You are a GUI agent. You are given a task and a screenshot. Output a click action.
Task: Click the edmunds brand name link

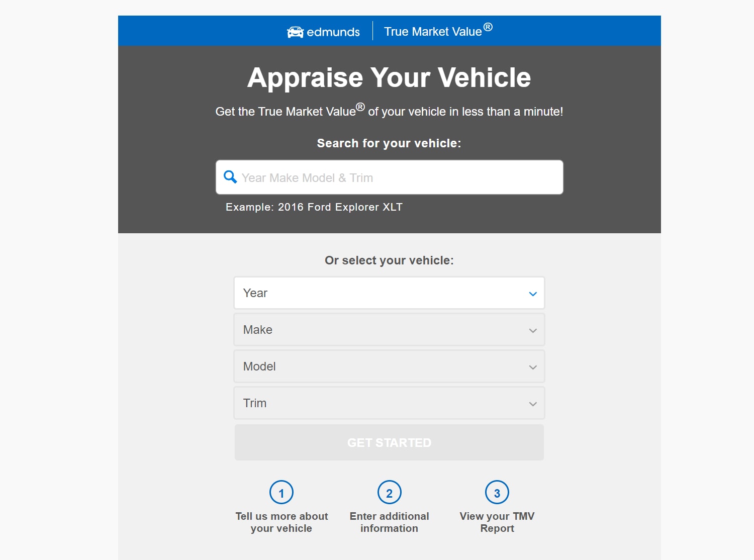pyautogui.click(x=333, y=32)
